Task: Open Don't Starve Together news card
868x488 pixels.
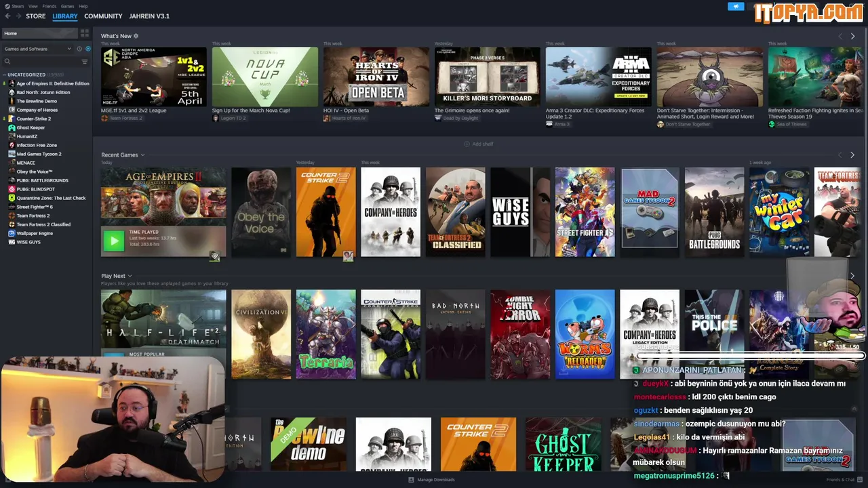Action: [x=710, y=77]
